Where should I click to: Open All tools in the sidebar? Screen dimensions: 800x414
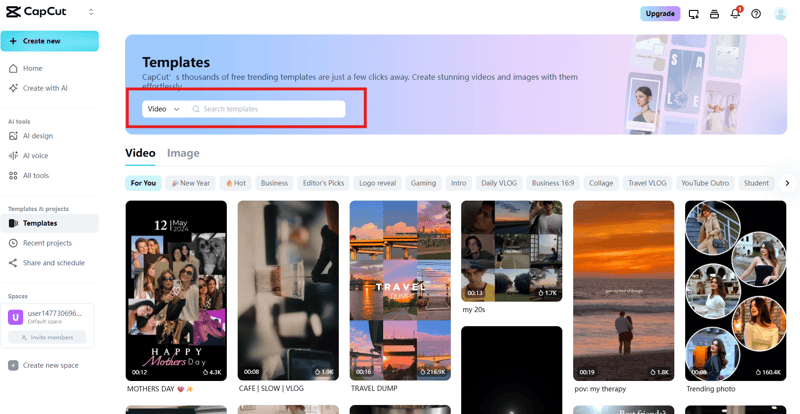49,176
